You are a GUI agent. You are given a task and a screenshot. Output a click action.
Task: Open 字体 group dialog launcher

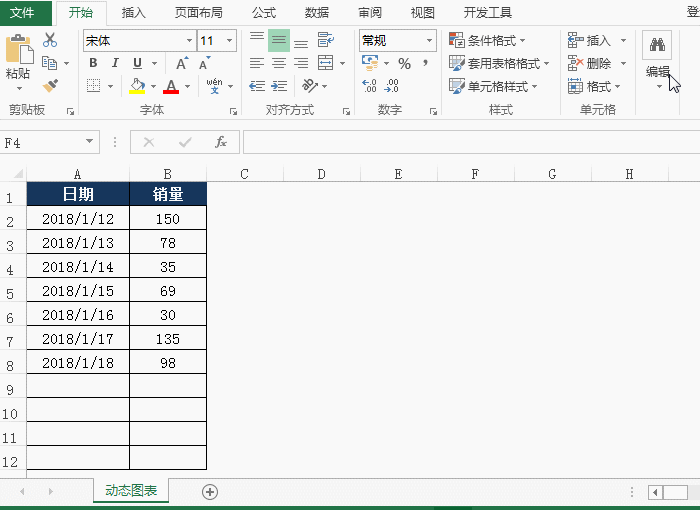(x=233, y=111)
